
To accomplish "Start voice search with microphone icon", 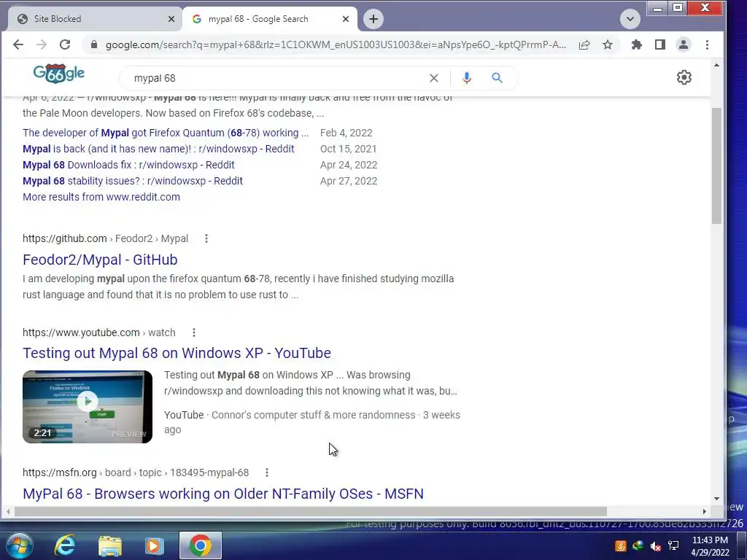I will 466,78.
